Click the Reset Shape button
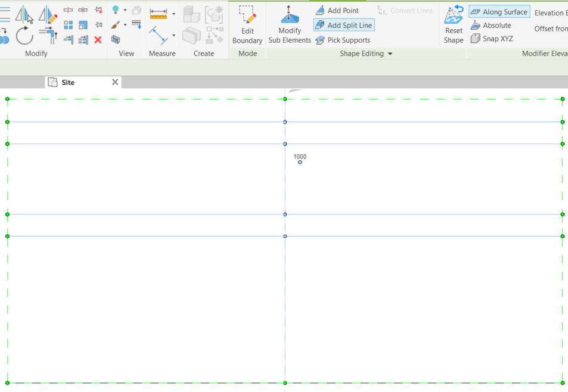Viewport: 568px width, 392px height. coord(454,24)
